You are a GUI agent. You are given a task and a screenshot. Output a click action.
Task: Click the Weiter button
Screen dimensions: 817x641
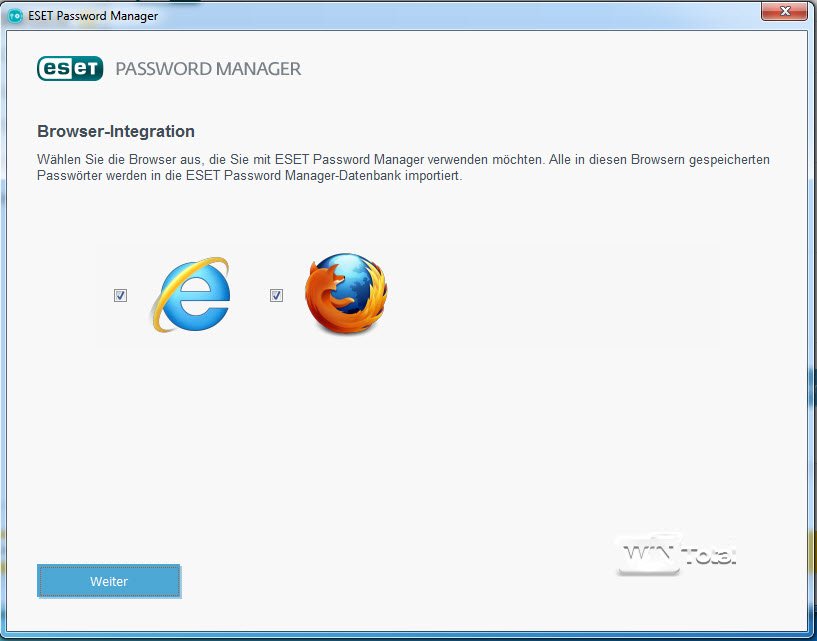point(109,581)
